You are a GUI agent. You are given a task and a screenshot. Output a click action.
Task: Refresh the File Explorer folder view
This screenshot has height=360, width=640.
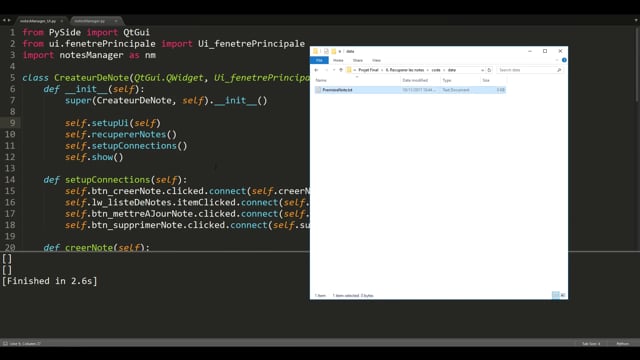[489, 70]
